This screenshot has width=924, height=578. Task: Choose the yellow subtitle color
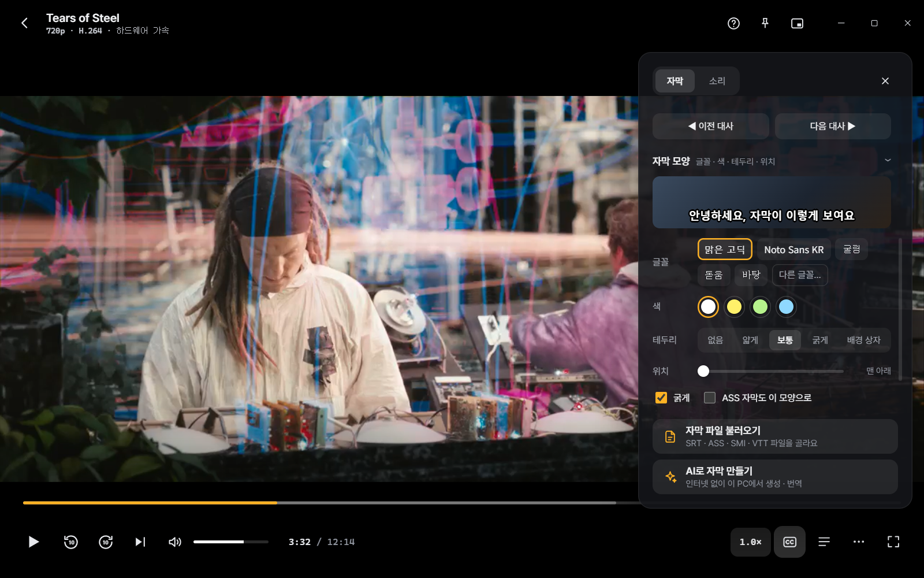(x=734, y=307)
